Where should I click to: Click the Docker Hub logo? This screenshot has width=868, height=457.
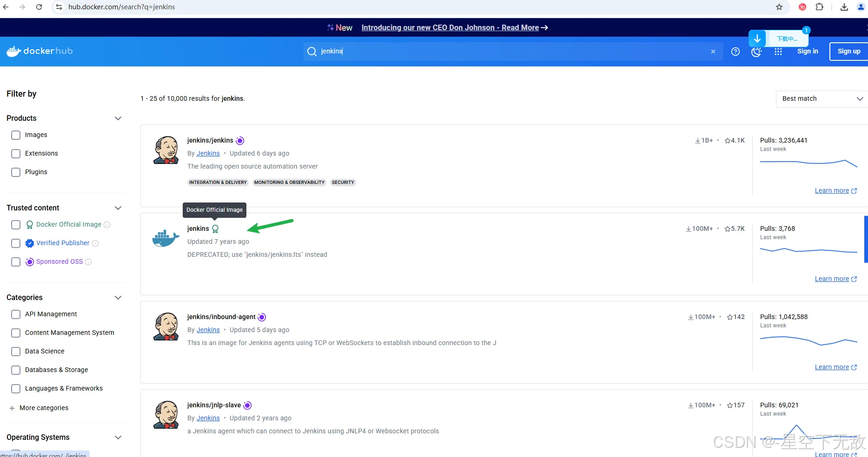(40, 51)
